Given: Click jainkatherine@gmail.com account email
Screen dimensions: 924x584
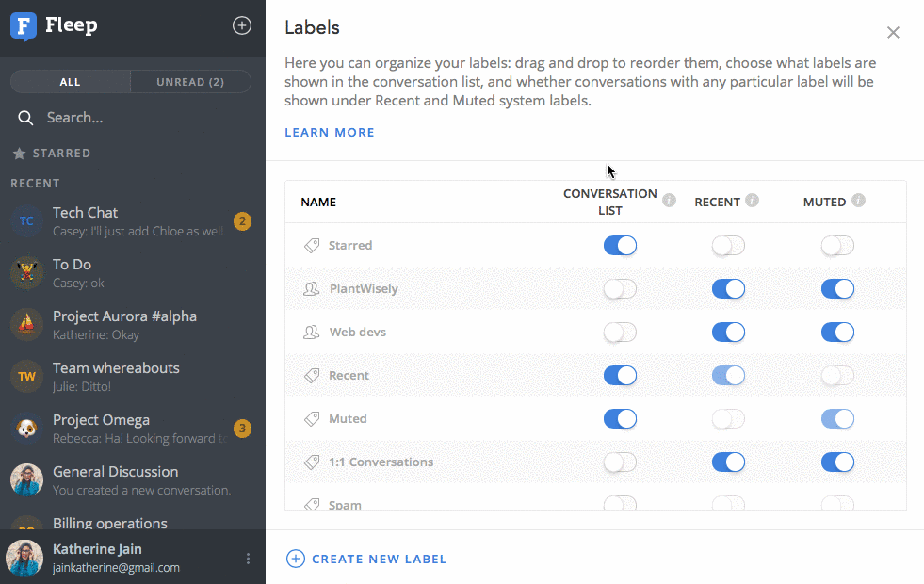Looking at the screenshot, I should (x=116, y=568).
